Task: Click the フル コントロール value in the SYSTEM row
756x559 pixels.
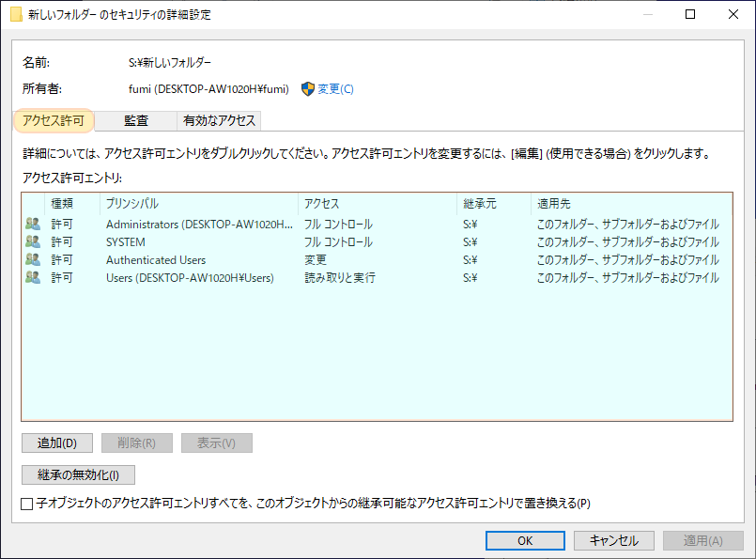Action: coord(338,242)
